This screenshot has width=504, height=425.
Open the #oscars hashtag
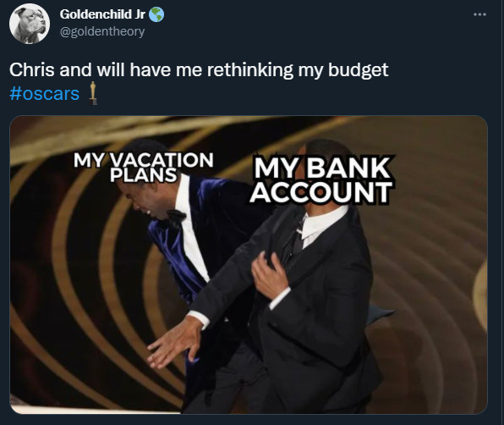click(x=44, y=94)
